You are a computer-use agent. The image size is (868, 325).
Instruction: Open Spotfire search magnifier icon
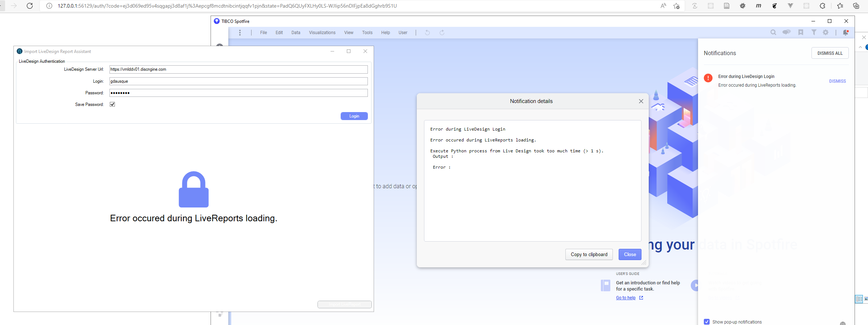pos(773,32)
